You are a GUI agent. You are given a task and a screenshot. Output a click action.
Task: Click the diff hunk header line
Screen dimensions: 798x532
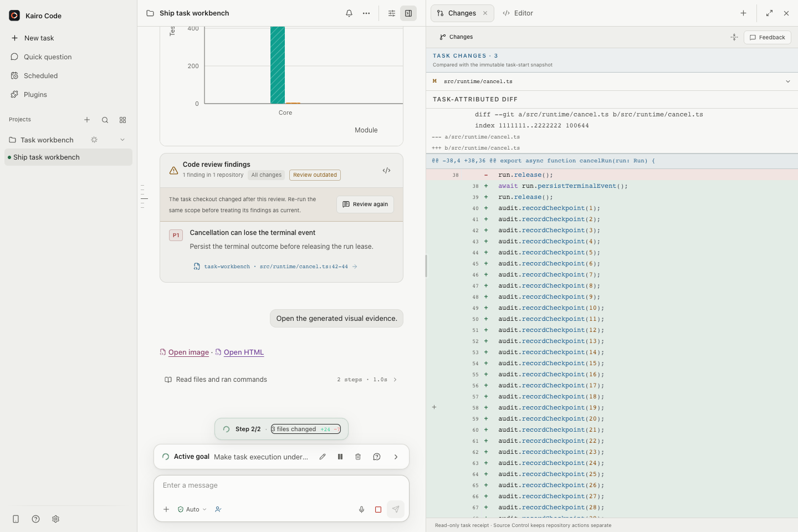coord(612,161)
